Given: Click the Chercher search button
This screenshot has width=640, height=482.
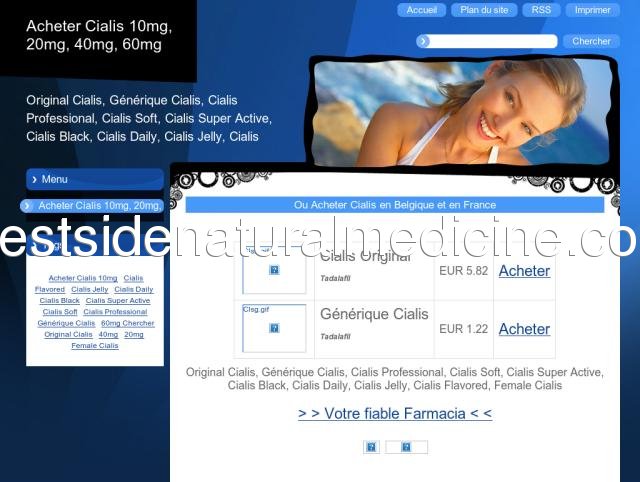Looking at the screenshot, I should 591,41.
